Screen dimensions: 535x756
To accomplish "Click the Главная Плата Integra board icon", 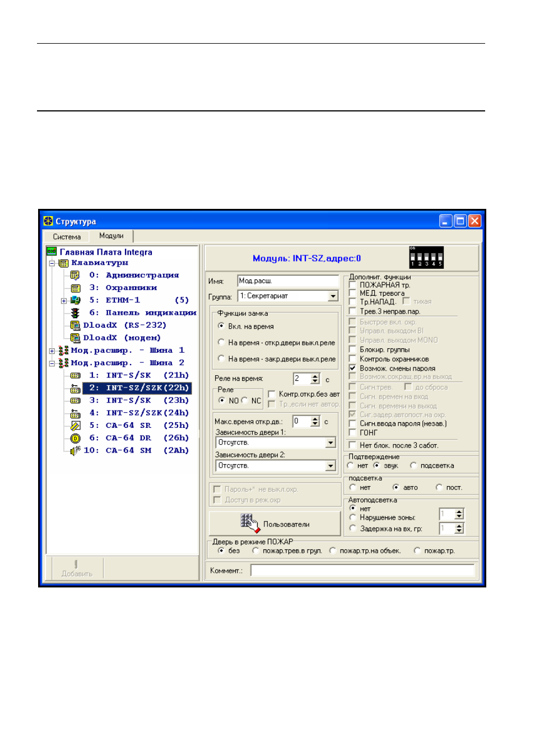I will 52,251.
